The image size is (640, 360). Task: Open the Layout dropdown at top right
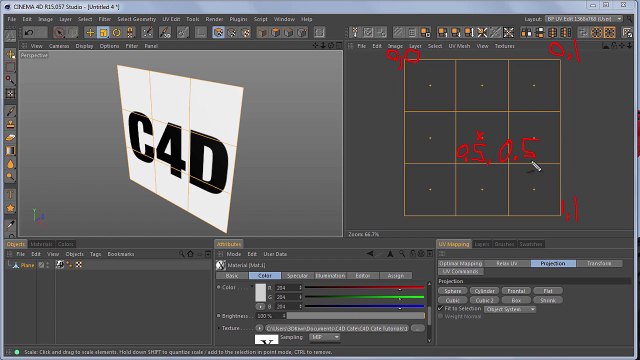(584, 19)
